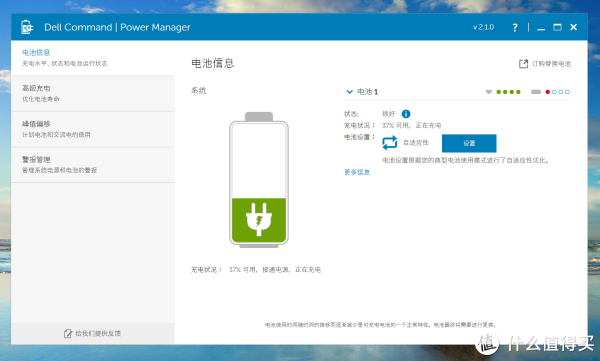Click the blue 设置 button
The image size is (600, 361).
coord(469,143)
